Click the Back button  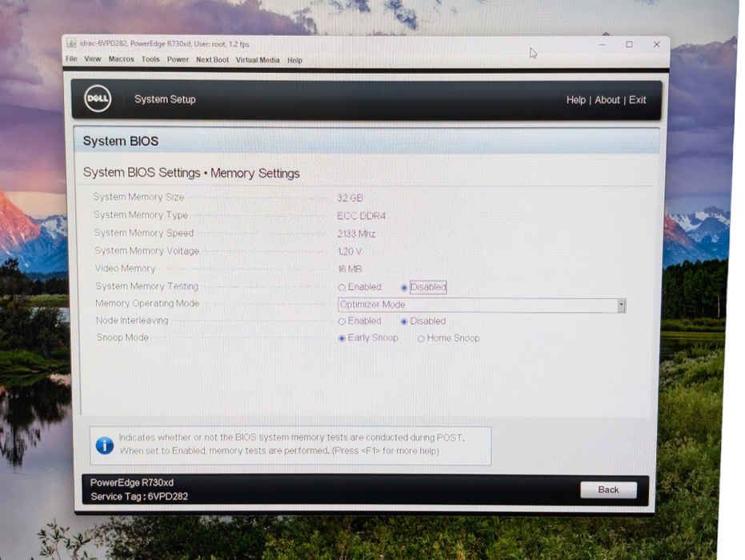click(608, 490)
